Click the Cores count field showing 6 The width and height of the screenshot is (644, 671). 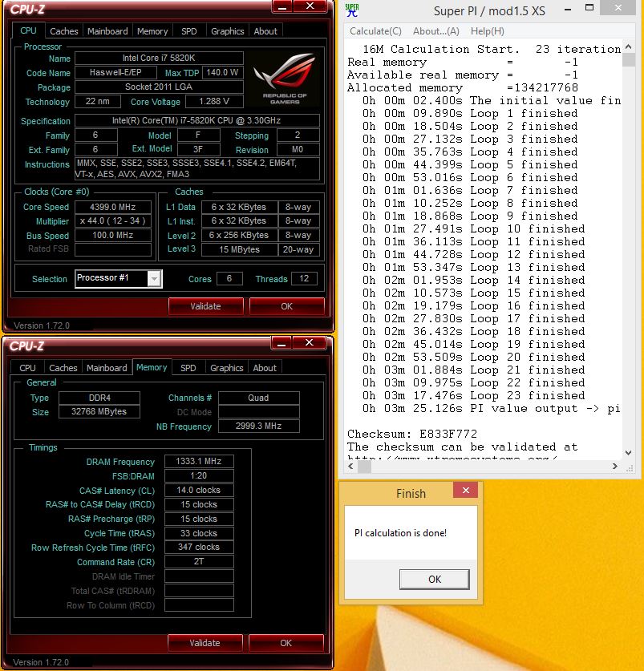point(229,279)
